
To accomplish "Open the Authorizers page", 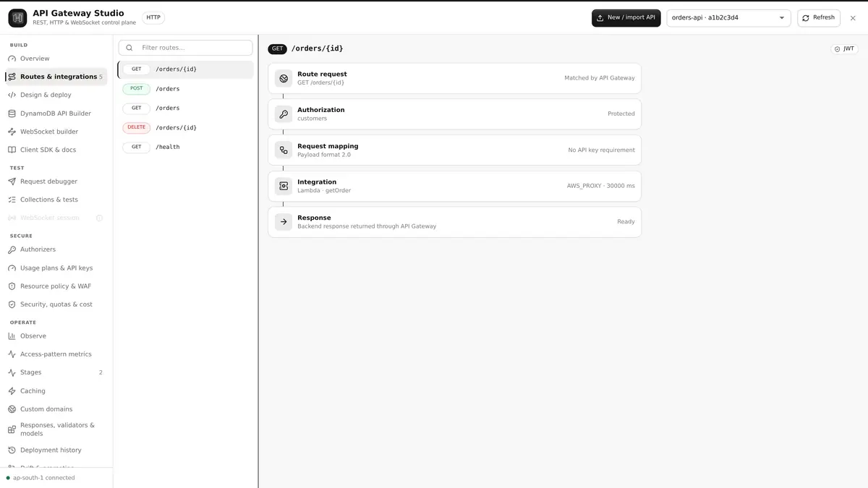I will pyautogui.click(x=56, y=249).
